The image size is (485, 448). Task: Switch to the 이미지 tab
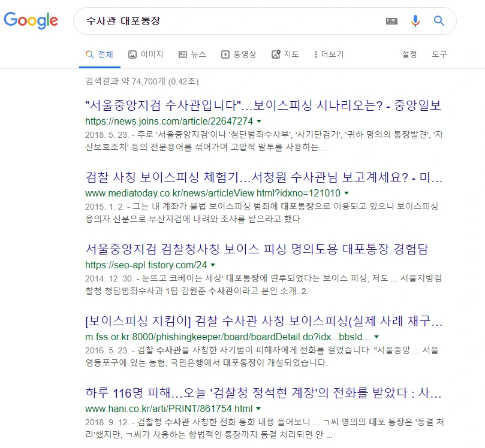click(146, 55)
